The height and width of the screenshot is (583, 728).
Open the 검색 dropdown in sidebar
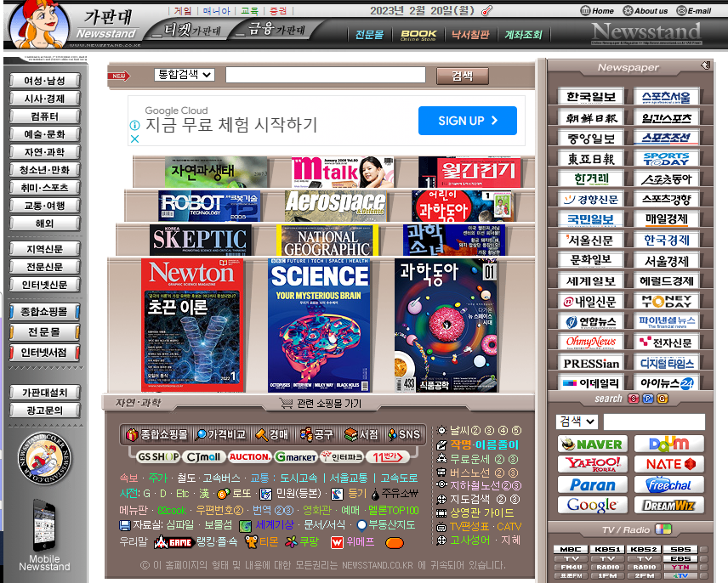coord(577,422)
